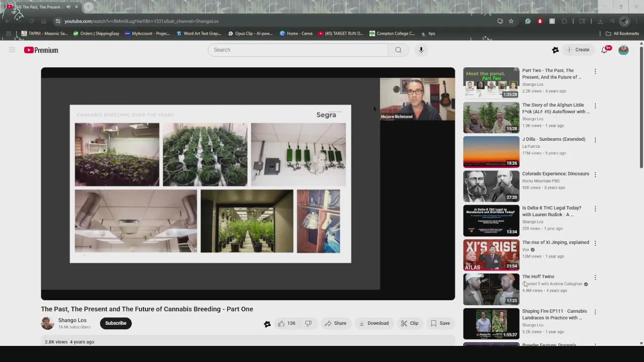This screenshot has height=362, width=644.
Task: Reload the page
Action: coord(31,21)
